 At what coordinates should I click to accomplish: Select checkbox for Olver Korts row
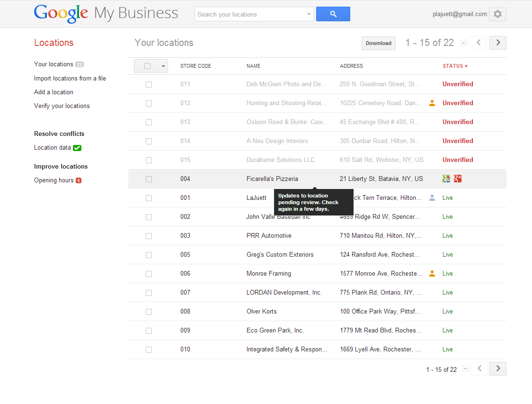pos(149,312)
